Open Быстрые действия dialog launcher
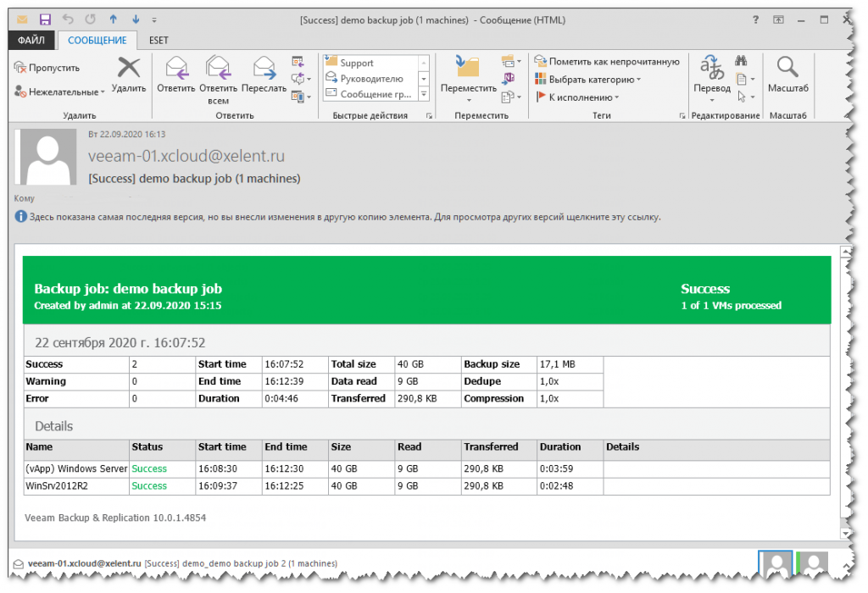 point(429,115)
